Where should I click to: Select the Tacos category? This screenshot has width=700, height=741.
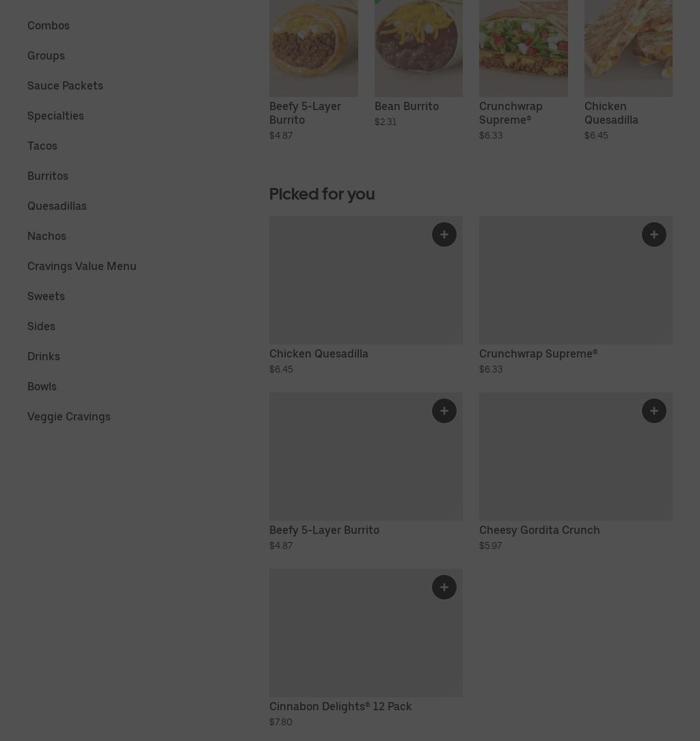click(42, 146)
